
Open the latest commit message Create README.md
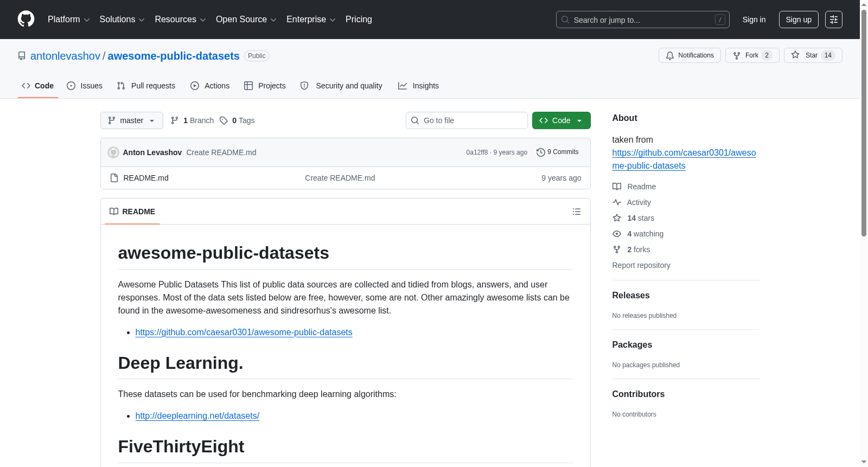click(221, 152)
